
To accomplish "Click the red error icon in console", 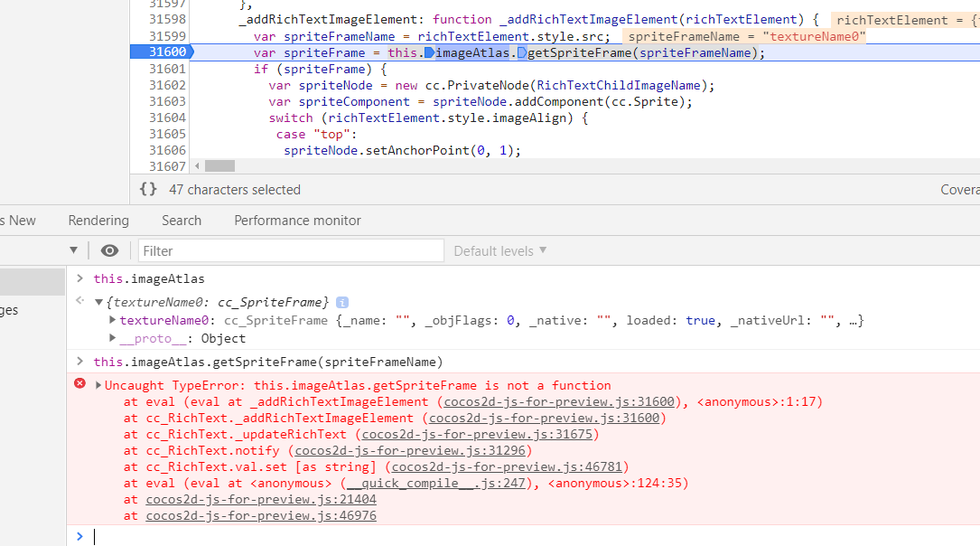I will click(x=79, y=384).
